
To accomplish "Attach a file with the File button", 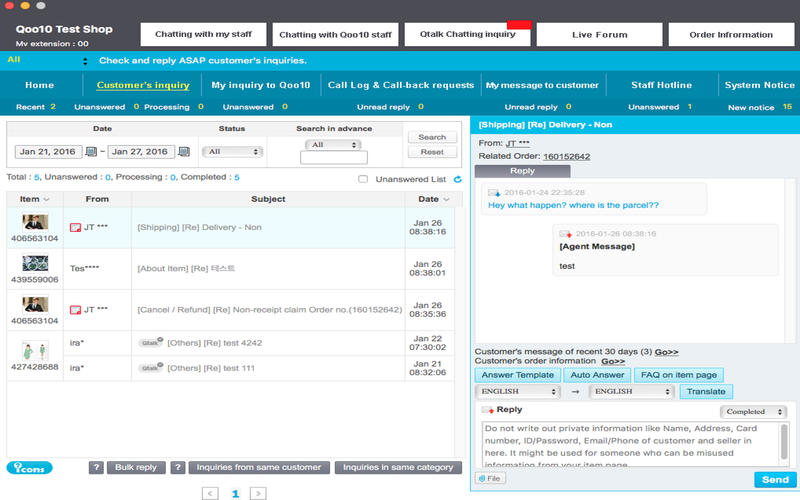I will (490, 479).
